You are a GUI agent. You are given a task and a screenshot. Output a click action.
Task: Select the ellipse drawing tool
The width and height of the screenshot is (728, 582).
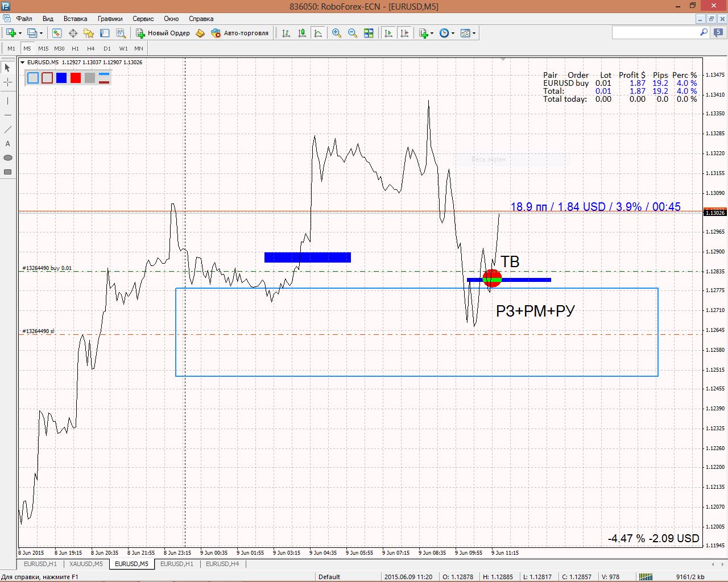[x=7, y=158]
